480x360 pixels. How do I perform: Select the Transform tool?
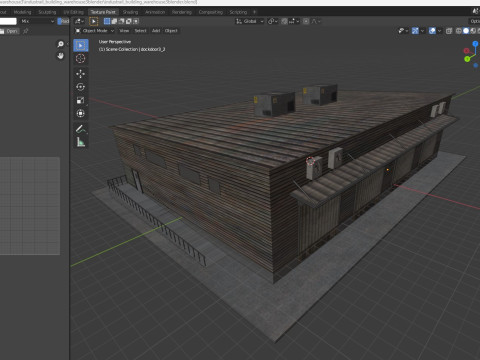click(x=81, y=113)
